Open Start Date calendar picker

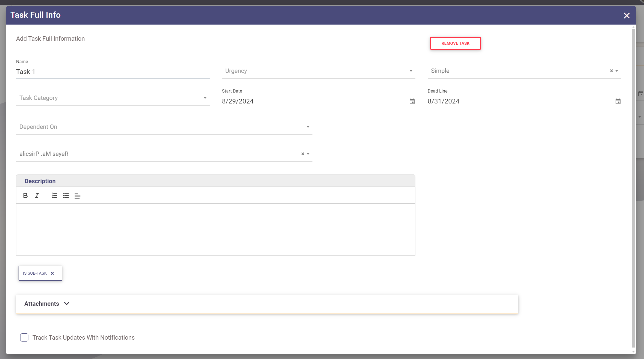tap(412, 102)
